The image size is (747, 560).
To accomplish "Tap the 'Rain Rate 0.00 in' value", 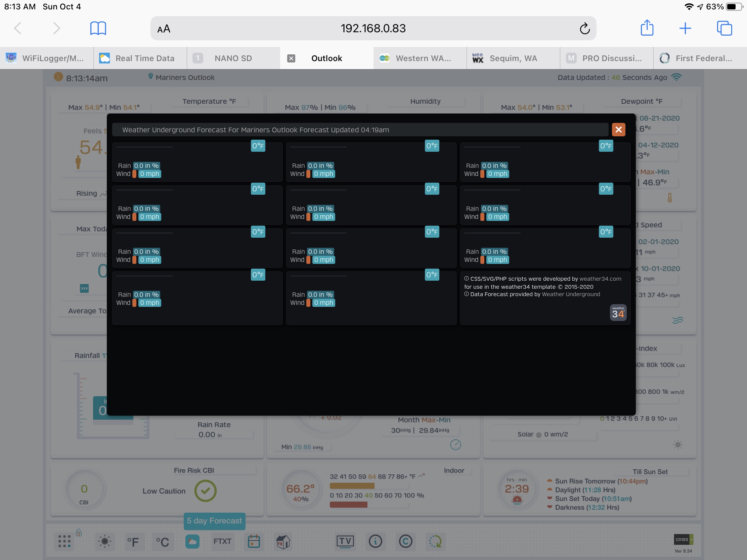I will click(210, 435).
